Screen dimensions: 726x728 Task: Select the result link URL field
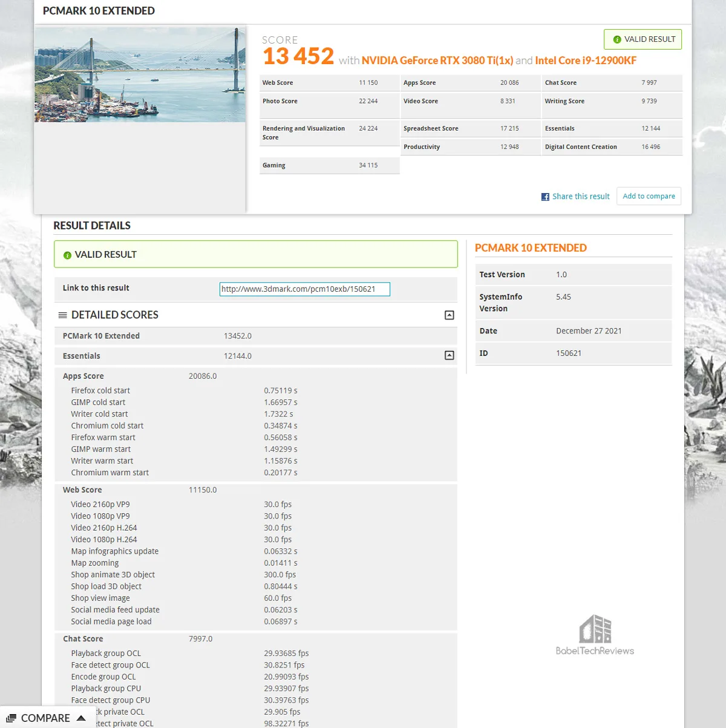305,289
